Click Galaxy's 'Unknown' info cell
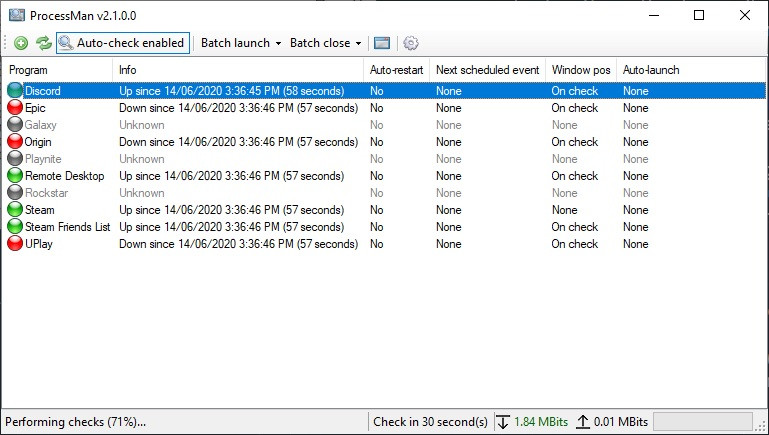The height and width of the screenshot is (435, 769). click(x=142, y=125)
